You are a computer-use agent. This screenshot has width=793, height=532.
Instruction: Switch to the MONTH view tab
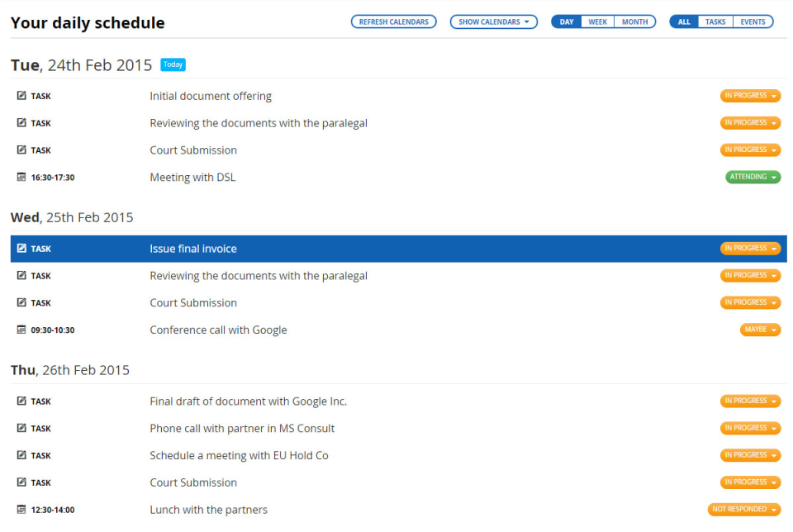pyautogui.click(x=634, y=21)
